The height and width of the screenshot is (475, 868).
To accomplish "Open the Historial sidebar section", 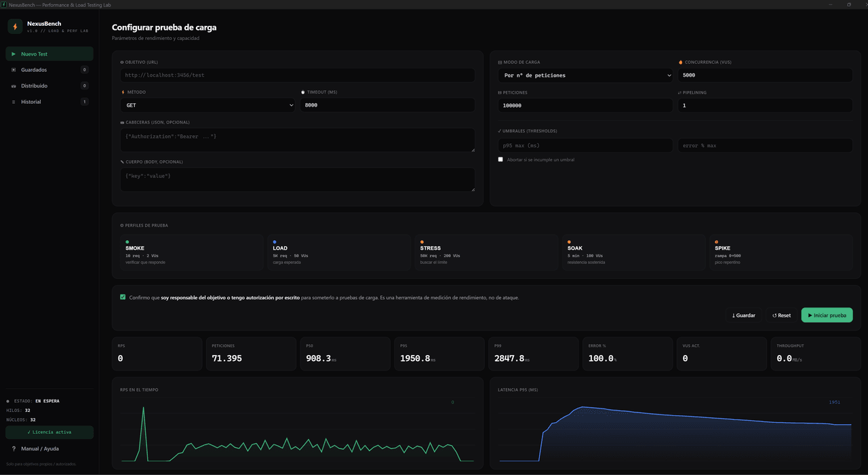I will [x=50, y=102].
